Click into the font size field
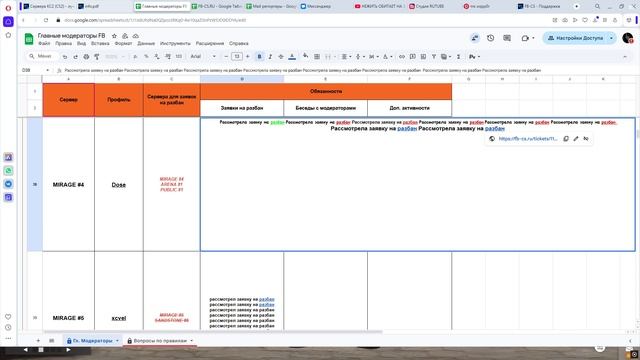 coord(237,57)
